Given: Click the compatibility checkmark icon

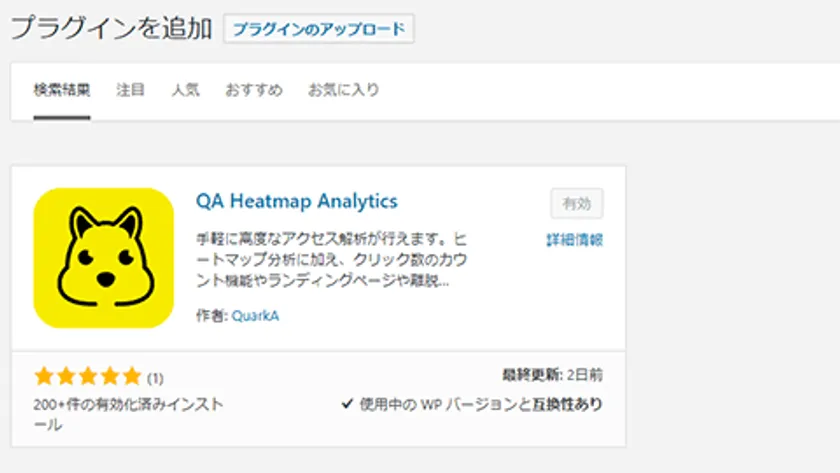Looking at the screenshot, I should (347, 404).
